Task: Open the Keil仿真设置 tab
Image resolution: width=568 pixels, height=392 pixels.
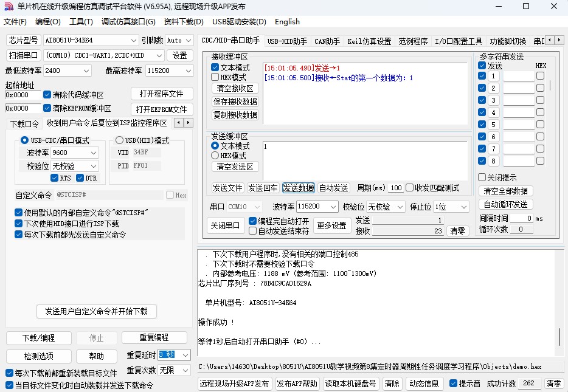Action: (369, 41)
